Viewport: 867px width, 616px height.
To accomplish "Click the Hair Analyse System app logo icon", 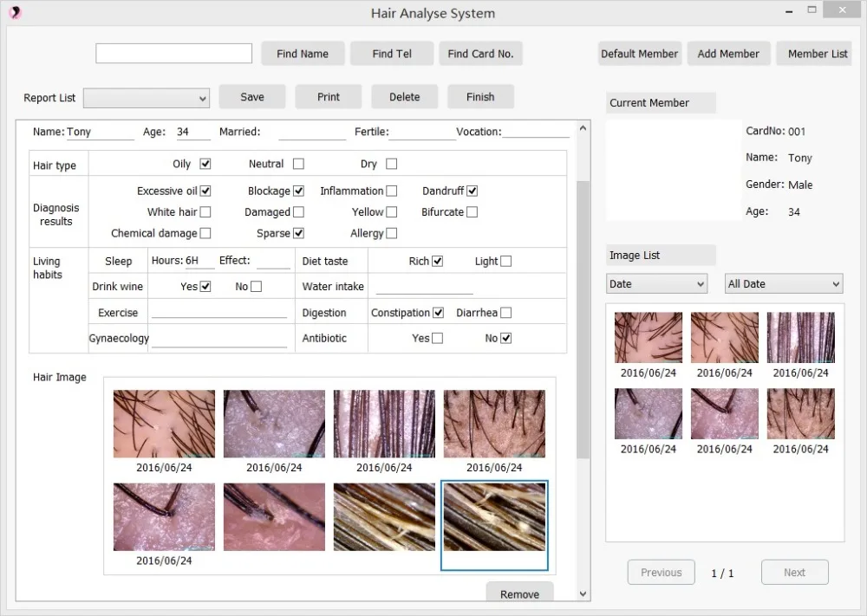I will 15,13.
